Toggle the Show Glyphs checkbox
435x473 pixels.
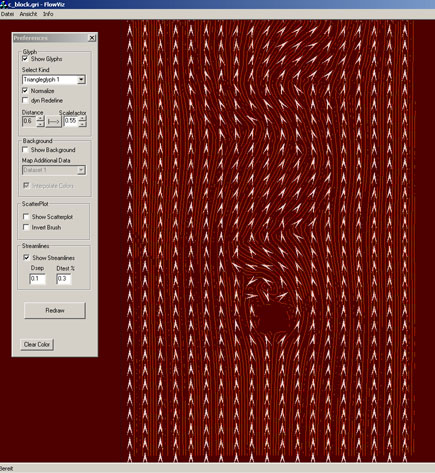(x=25, y=59)
